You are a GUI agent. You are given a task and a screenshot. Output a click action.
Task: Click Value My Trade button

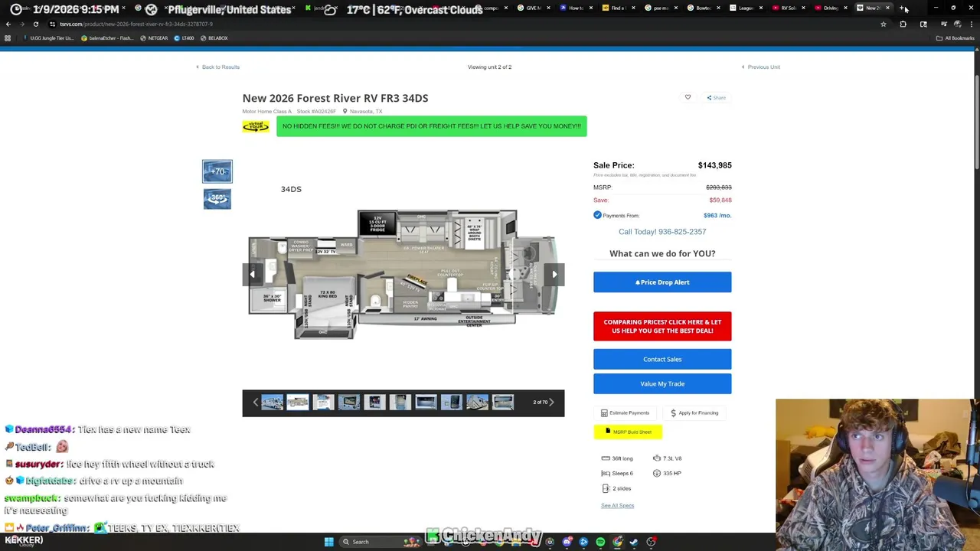point(662,383)
